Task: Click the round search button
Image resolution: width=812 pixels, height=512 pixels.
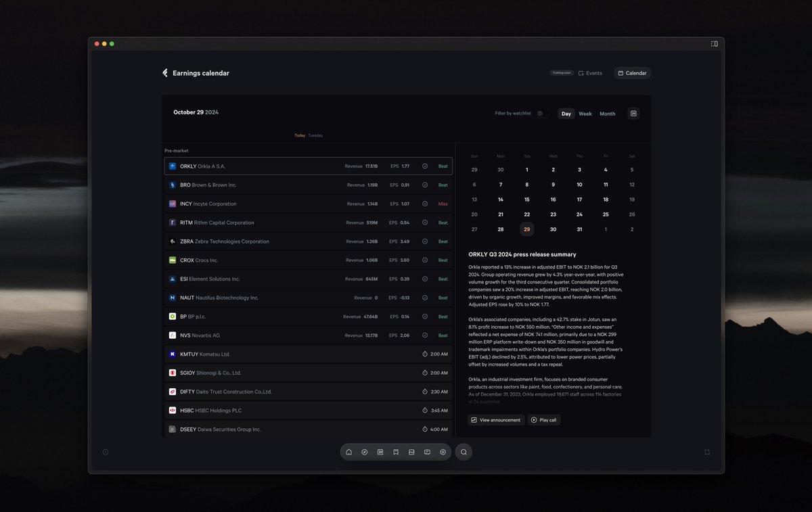Action: 464,452
